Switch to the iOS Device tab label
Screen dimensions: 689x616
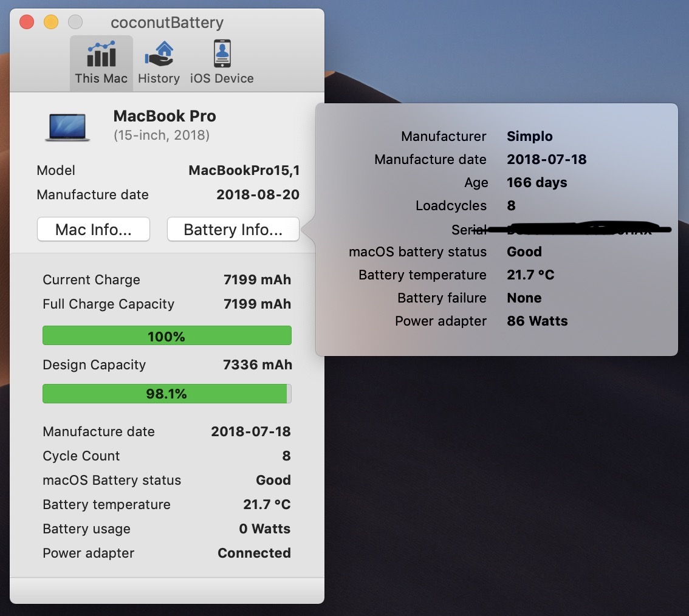(222, 78)
